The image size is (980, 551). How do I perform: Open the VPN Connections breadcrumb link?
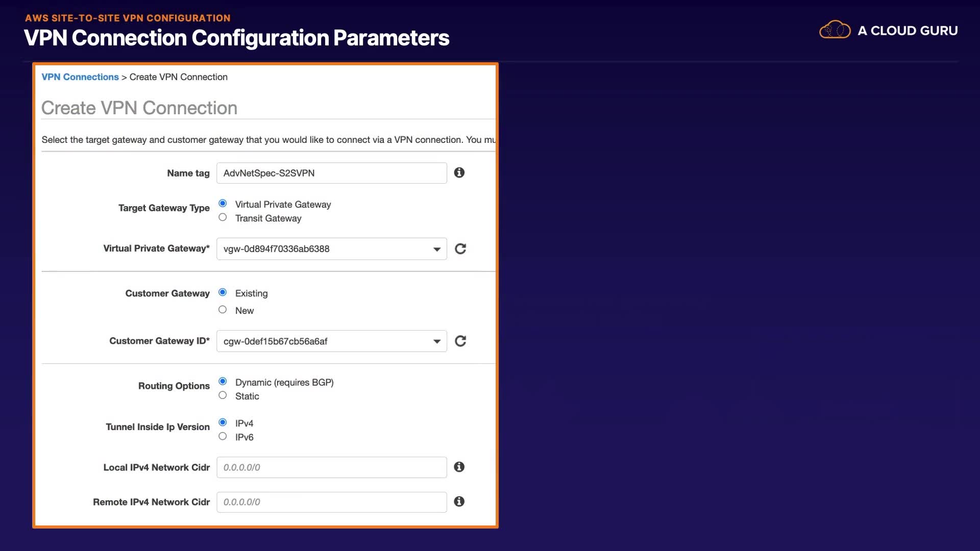80,77
